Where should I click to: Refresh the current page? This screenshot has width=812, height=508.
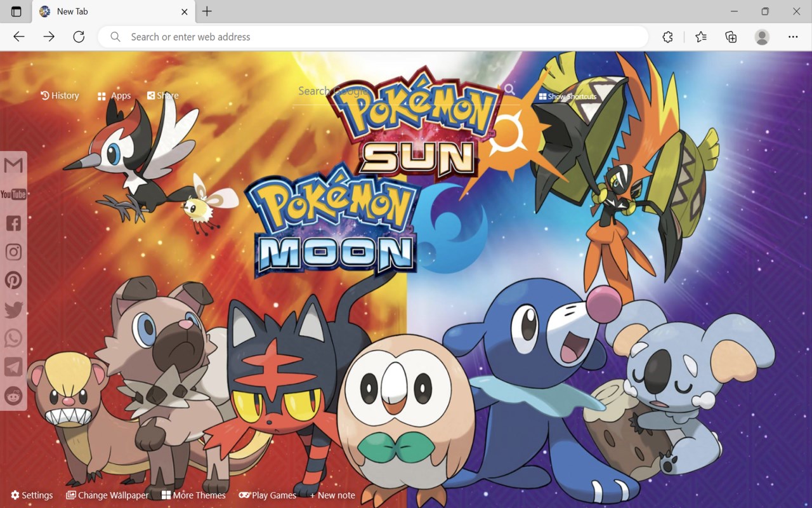[79, 37]
